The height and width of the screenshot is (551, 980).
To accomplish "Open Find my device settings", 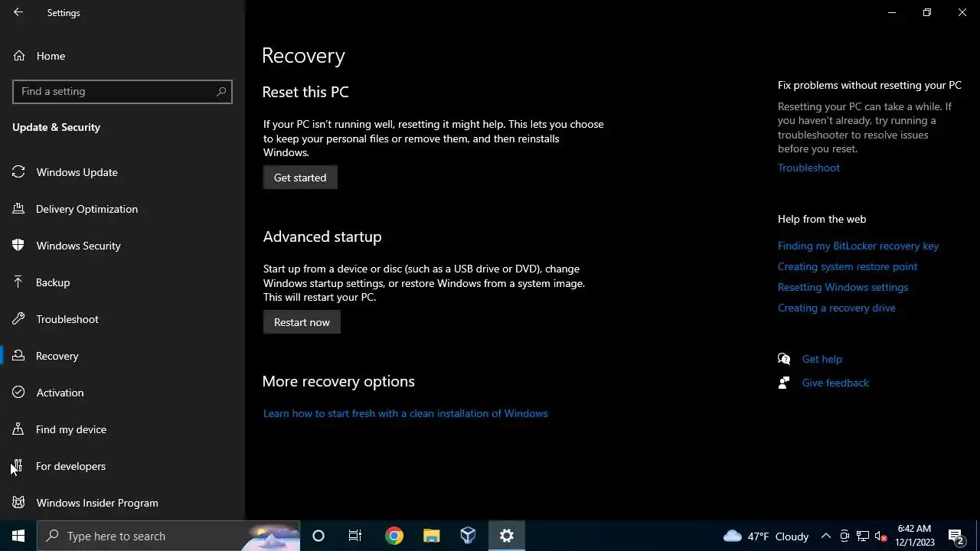I will pos(122,429).
